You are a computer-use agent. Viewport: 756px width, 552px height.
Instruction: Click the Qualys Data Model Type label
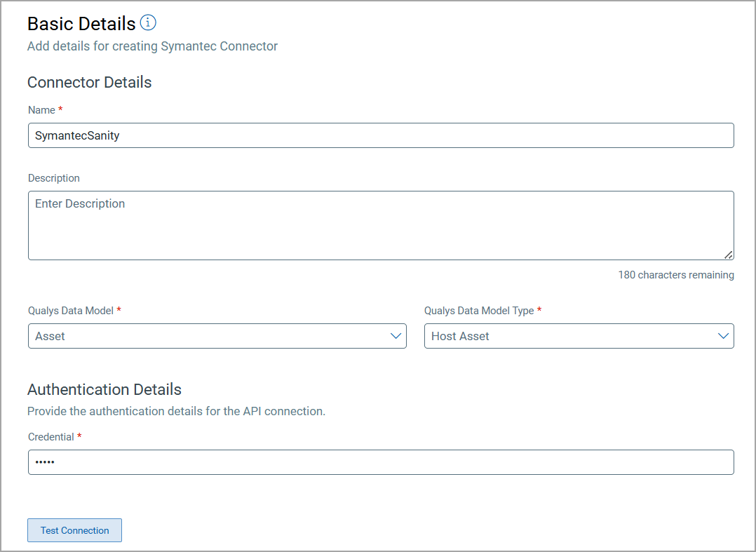[x=479, y=311]
